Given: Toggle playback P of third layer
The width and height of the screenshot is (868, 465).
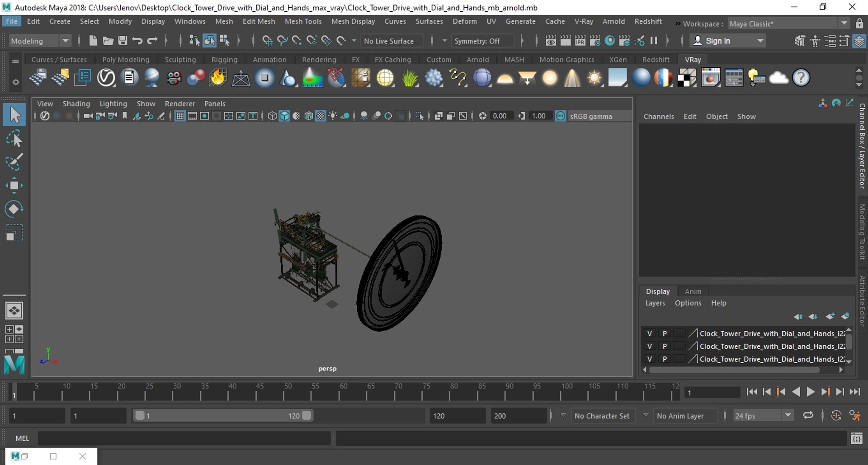Looking at the screenshot, I should (x=665, y=359).
